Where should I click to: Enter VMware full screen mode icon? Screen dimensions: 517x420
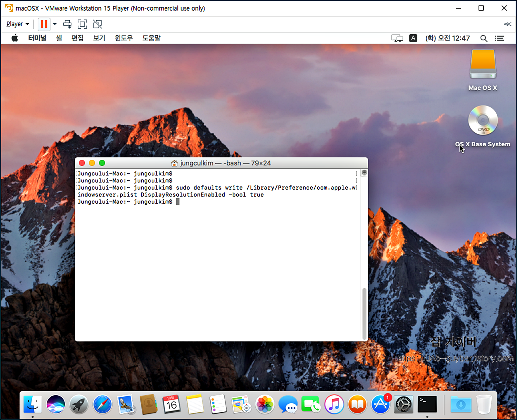tap(82, 24)
